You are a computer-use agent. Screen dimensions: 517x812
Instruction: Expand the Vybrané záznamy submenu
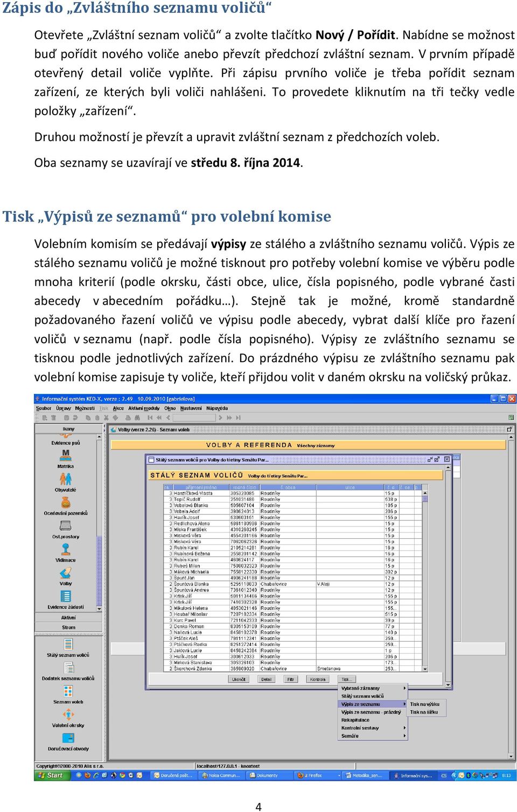(x=373, y=688)
